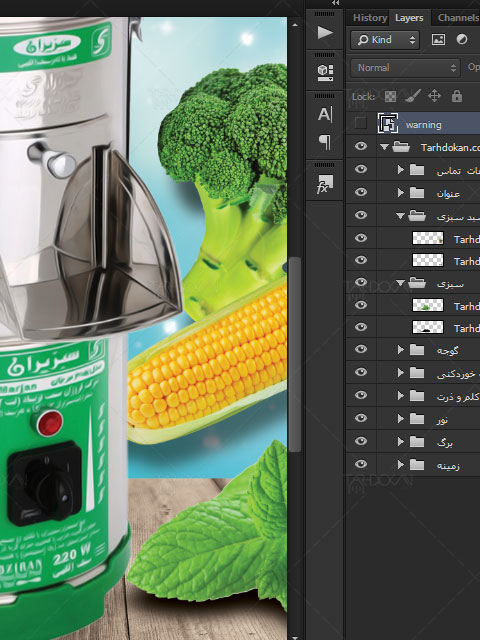The width and height of the screenshot is (480, 640).
Task: Open the Styles fx panel icon
Action: coord(325,184)
